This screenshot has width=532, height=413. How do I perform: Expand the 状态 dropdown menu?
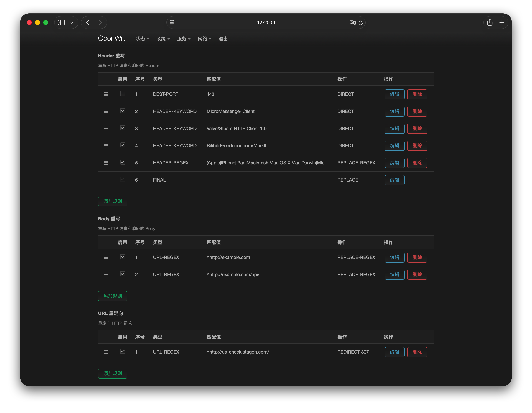[x=142, y=39]
